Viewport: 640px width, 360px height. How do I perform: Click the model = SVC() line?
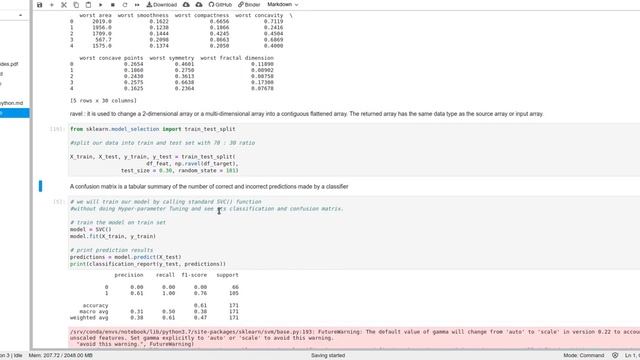tap(90, 229)
